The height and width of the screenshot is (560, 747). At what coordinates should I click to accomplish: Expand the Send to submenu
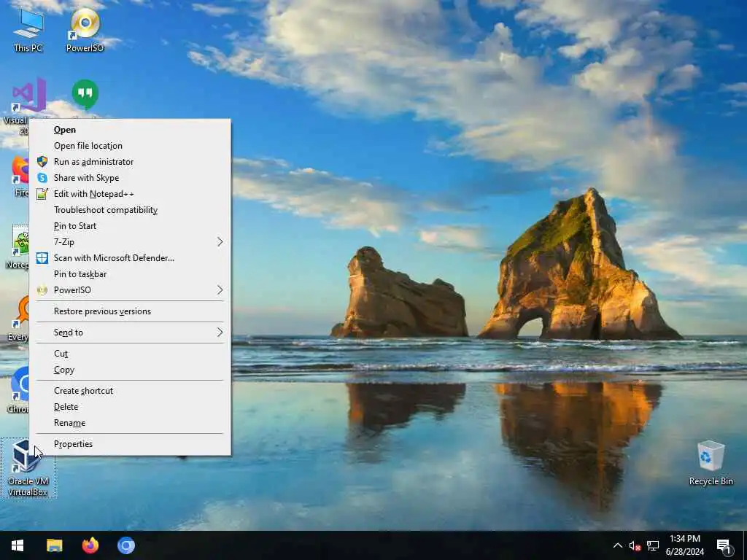point(130,332)
